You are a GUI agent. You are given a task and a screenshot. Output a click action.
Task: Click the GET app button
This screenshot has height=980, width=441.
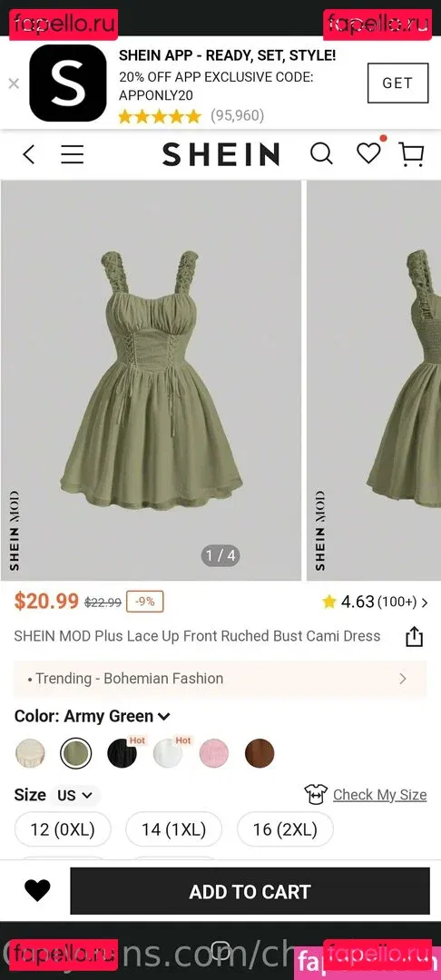(x=398, y=83)
